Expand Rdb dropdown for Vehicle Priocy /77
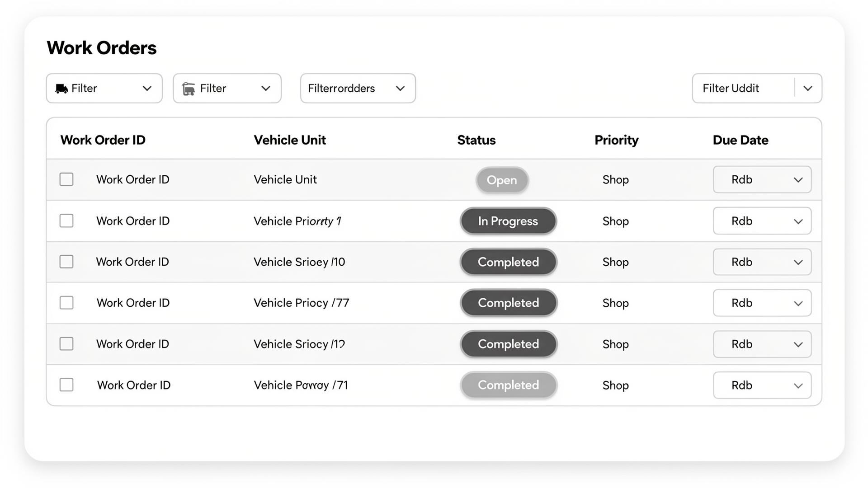 point(762,303)
